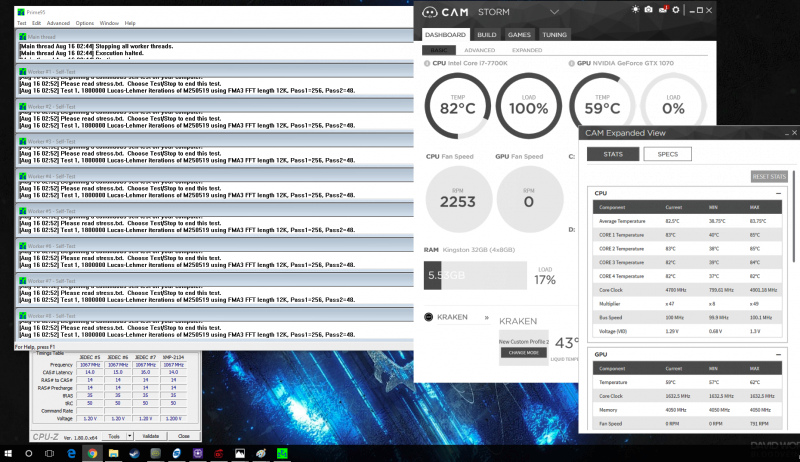Select the CORE 1 Temperature row

point(687,235)
